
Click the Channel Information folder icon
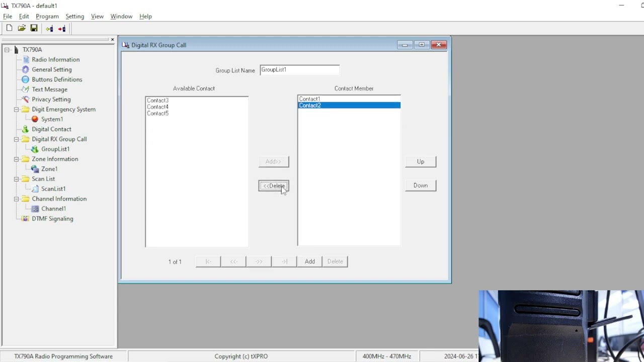(25, 199)
